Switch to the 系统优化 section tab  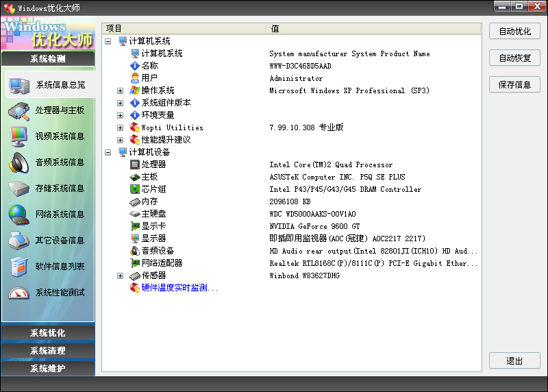(x=48, y=333)
